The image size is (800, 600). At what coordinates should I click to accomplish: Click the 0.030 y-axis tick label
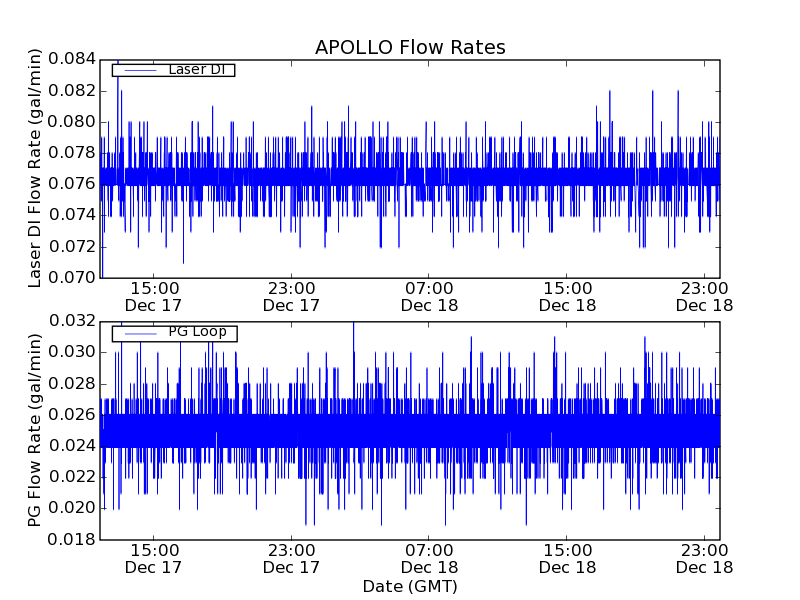pyautogui.click(x=72, y=352)
